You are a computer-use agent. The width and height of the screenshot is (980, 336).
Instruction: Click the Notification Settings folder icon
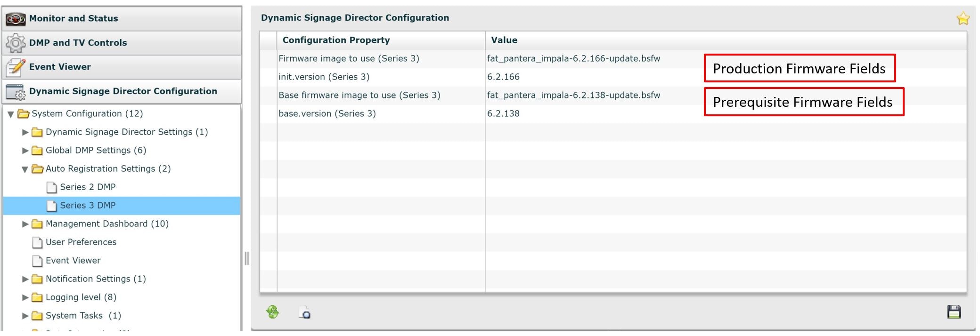[37, 279]
